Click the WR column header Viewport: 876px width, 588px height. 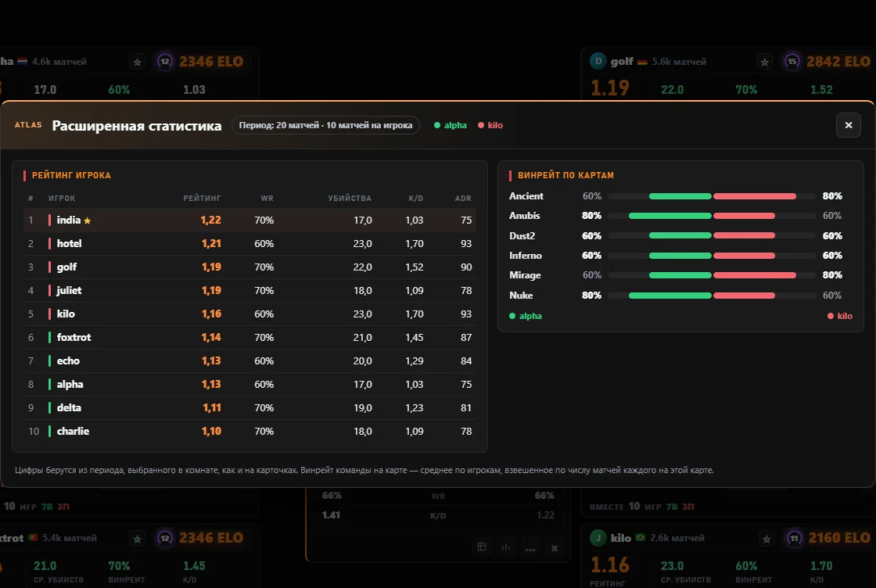click(x=267, y=199)
